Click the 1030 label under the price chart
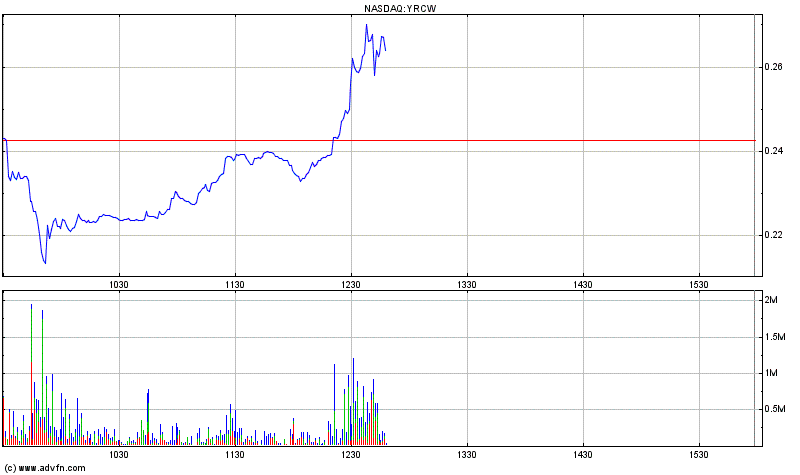 click(x=119, y=285)
